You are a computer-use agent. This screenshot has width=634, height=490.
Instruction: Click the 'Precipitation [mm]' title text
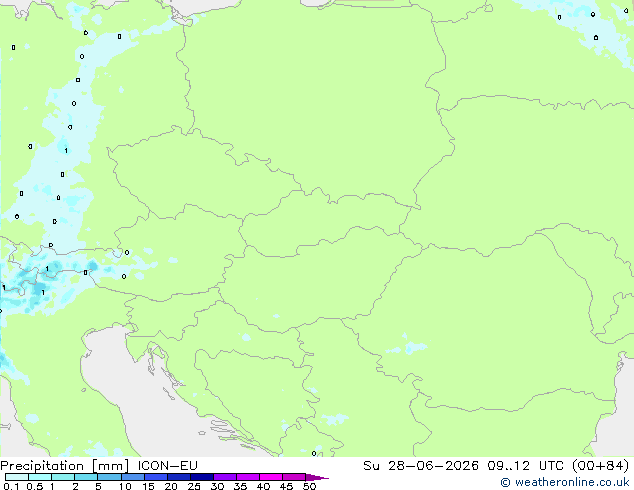(64, 466)
